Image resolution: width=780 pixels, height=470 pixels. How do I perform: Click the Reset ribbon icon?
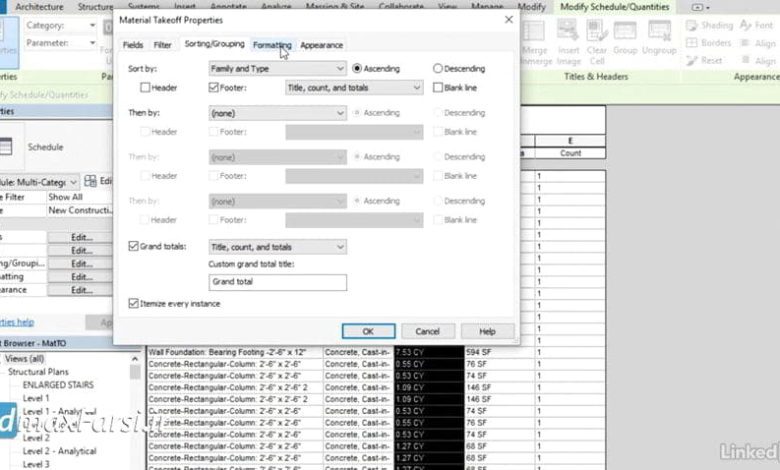[692, 61]
